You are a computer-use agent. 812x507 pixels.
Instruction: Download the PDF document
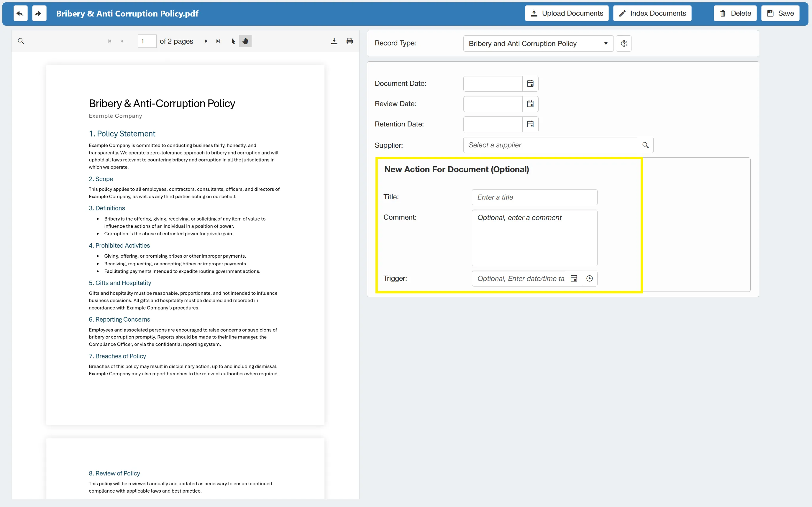[x=334, y=41]
